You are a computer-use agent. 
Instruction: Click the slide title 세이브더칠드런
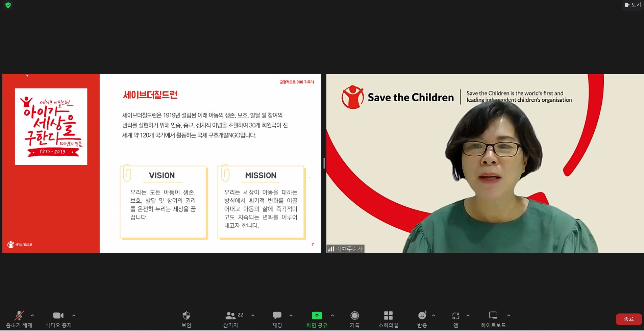tap(150, 95)
